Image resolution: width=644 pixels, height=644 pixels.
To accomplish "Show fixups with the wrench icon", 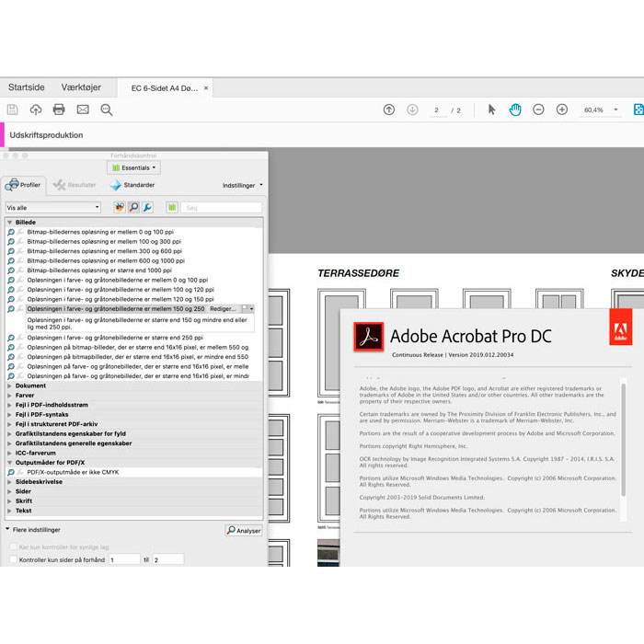I will (147, 207).
